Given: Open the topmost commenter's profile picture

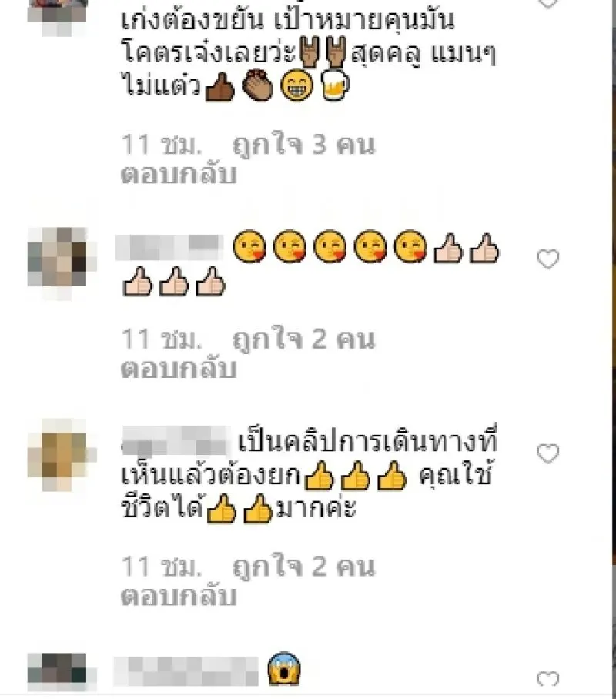Looking at the screenshot, I should pos(57,16).
